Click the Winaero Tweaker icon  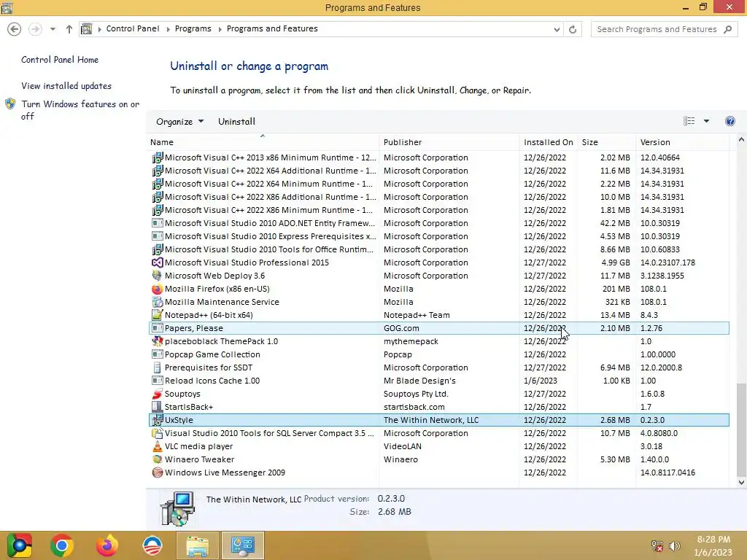click(x=158, y=459)
